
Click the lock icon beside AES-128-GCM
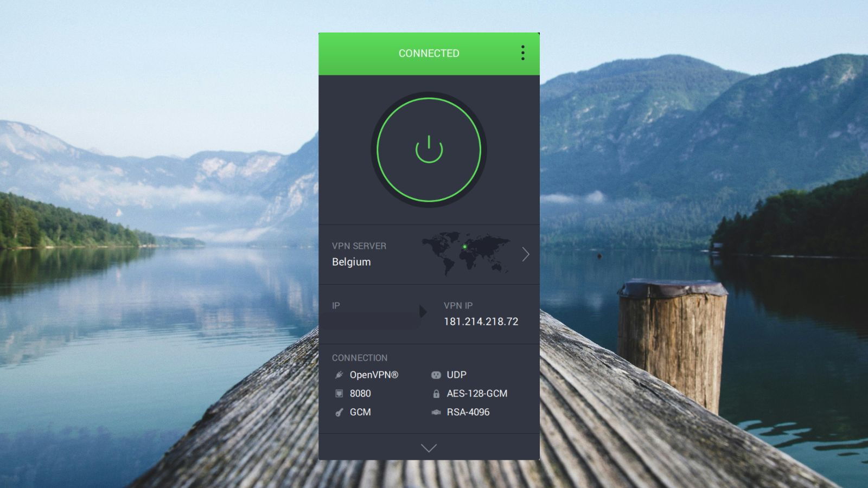point(435,393)
